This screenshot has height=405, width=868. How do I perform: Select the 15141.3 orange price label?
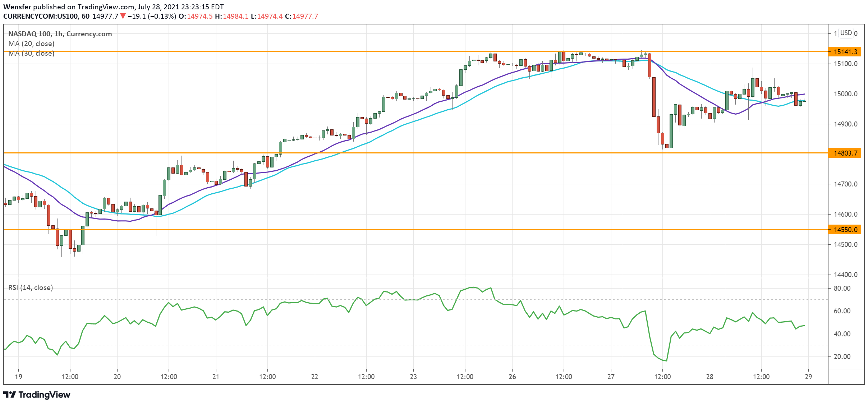click(x=845, y=52)
